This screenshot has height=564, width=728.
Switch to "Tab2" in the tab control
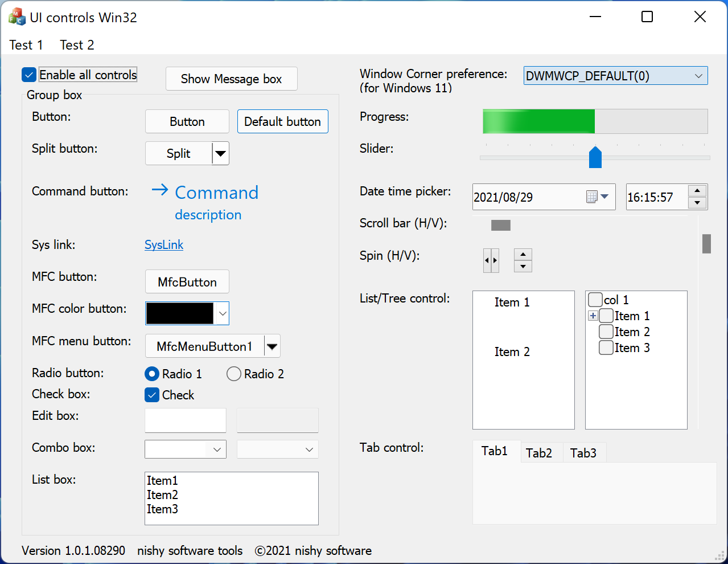540,452
